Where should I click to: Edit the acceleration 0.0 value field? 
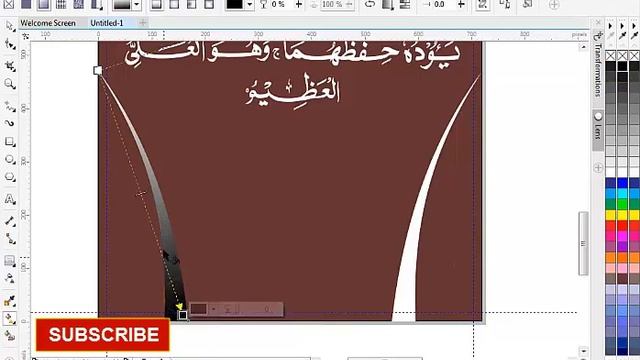440,4
